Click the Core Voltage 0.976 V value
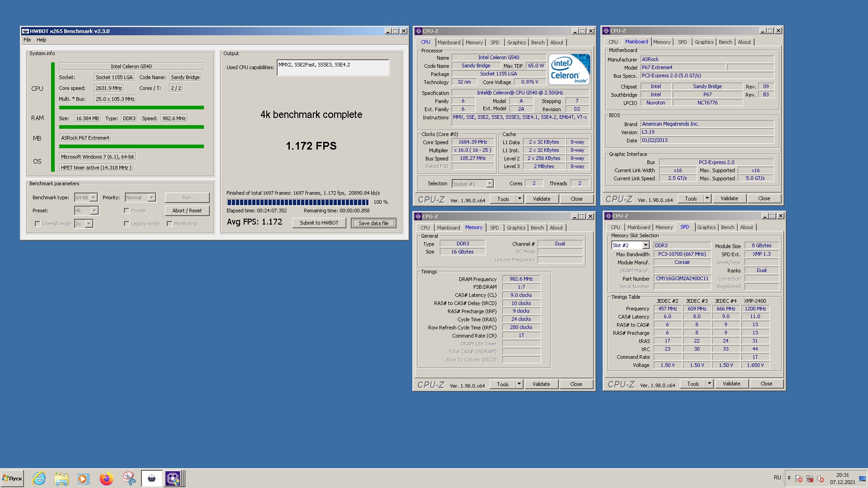Viewport: 868px width, 488px height. tap(530, 82)
